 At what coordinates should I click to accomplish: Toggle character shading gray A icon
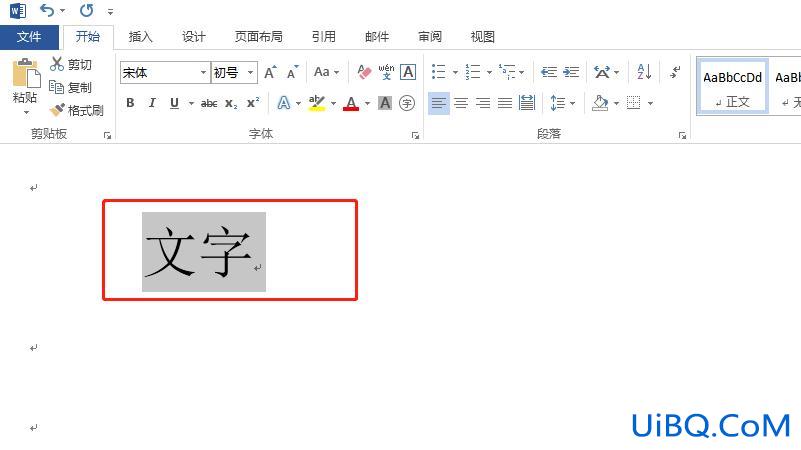click(x=385, y=103)
